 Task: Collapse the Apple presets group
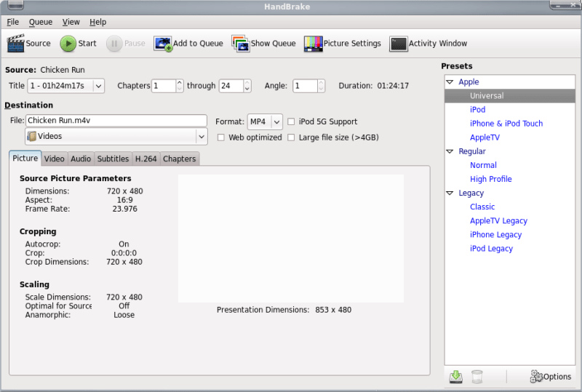click(x=450, y=82)
